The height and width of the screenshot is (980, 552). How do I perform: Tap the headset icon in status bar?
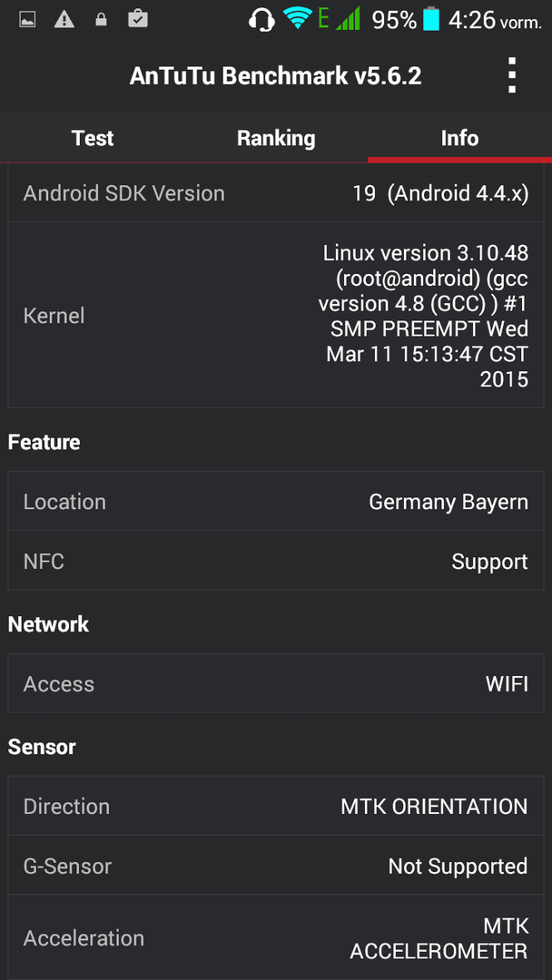tap(261, 20)
